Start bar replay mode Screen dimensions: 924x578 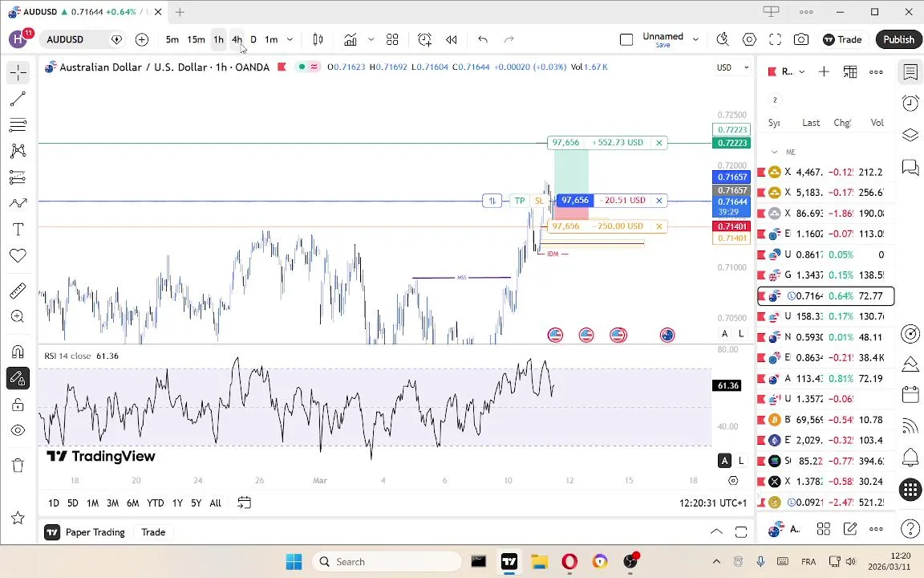(452, 39)
